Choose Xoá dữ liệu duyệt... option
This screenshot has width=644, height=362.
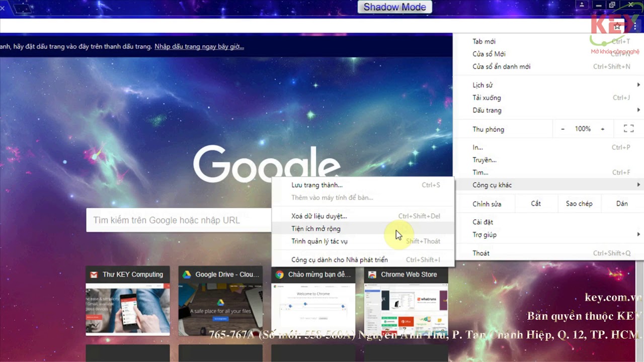pos(363,216)
